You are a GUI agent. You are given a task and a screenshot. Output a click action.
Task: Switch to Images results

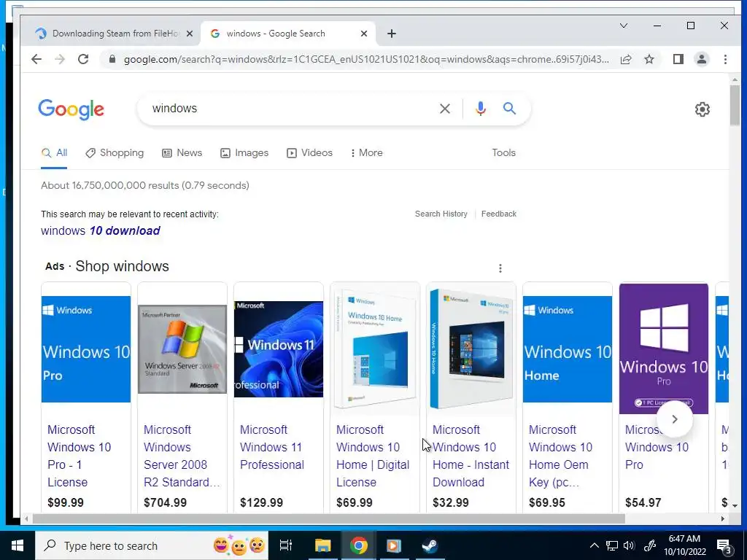(244, 153)
